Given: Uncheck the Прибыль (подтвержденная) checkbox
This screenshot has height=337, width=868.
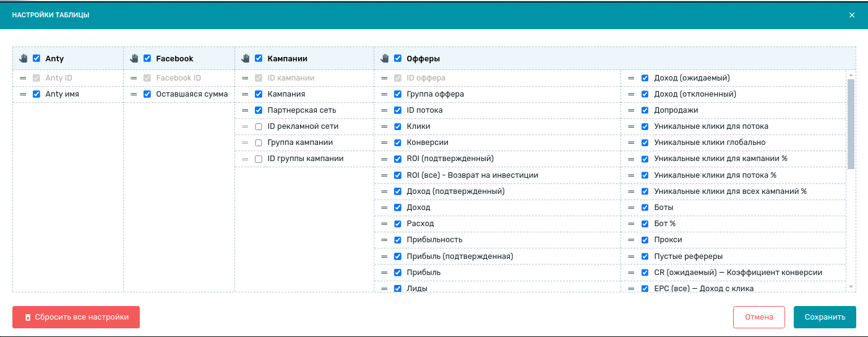Looking at the screenshot, I should (398, 256).
